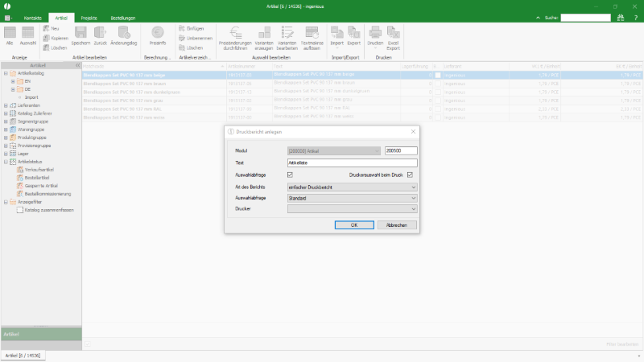Cancel dialog with Abbrechen

397,225
